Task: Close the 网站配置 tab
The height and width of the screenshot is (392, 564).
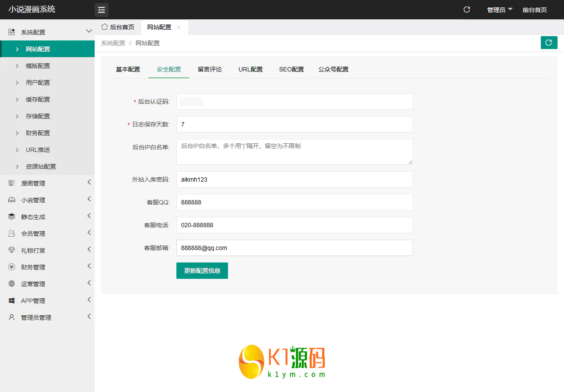Action: click(179, 27)
